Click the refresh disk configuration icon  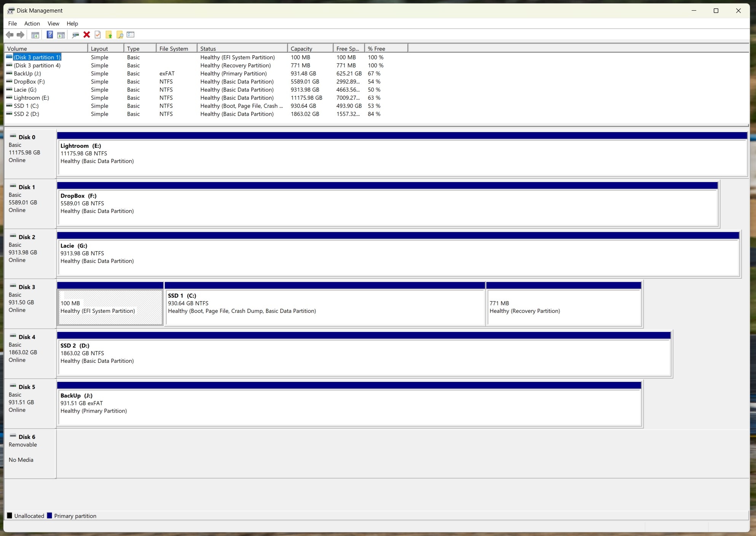pos(75,35)
